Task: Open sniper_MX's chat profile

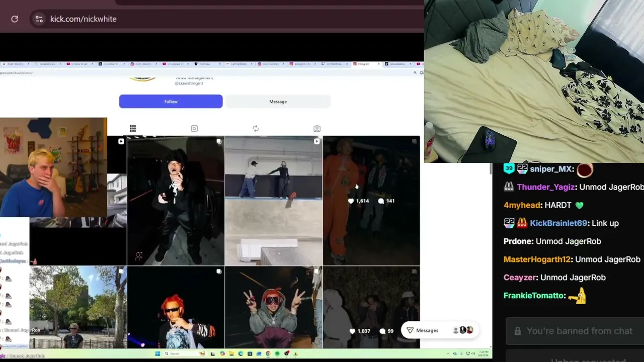Action: tap(552, 169)
